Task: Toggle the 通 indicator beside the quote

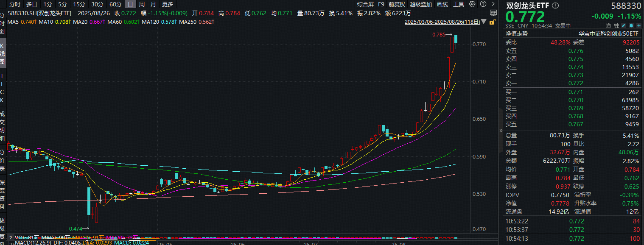Action: pos(609,25)
